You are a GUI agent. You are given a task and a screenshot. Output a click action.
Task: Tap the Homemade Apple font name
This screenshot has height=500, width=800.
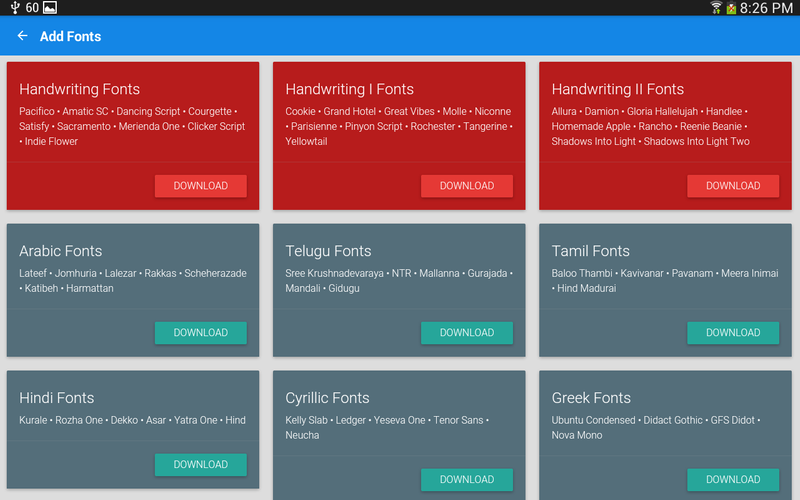click(591, 127)
